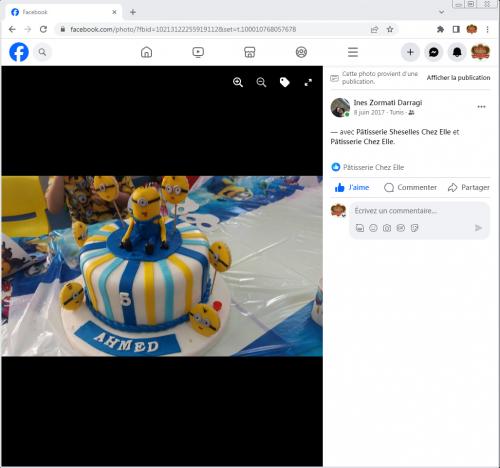Screen dimensions: 500x468
Task: Focus the Ecrivez un commentaire field
Action: coord(420,211)
